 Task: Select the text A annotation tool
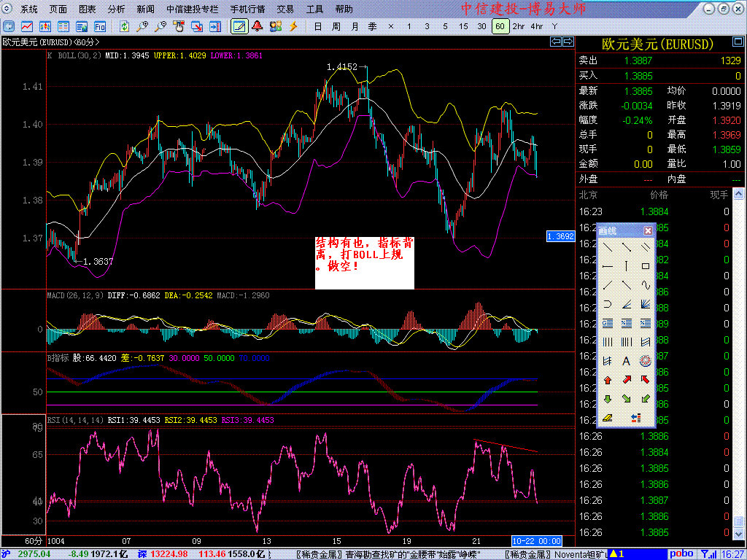tap(627, 362)
